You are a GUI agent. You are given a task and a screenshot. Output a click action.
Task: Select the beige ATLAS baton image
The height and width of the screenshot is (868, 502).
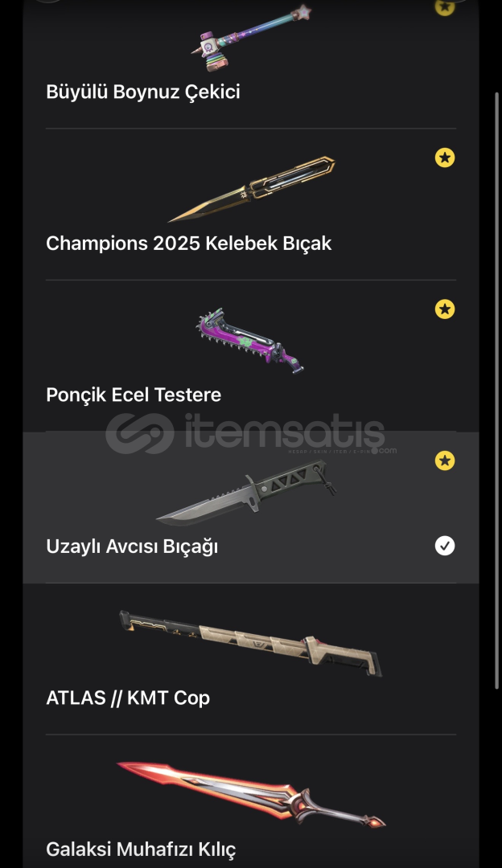pyautogui.click(x=250, y=643)
